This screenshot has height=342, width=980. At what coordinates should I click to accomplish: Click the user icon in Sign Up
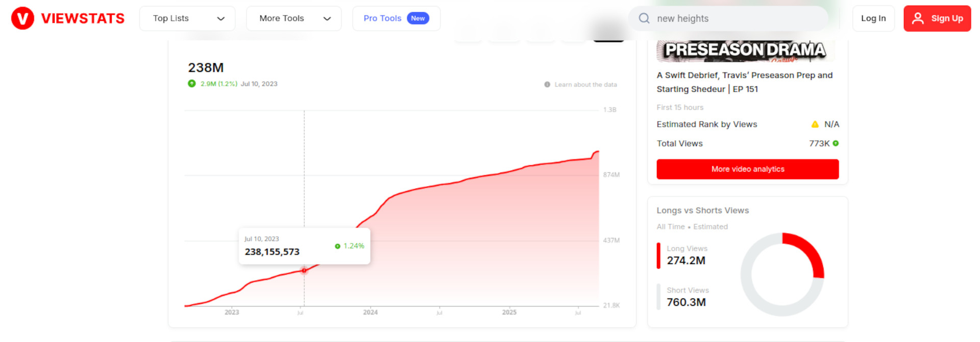tap(918, 18)
